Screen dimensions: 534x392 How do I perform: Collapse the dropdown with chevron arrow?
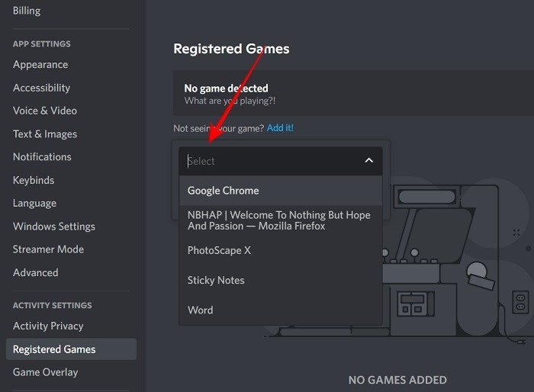(x=368, y=160)
